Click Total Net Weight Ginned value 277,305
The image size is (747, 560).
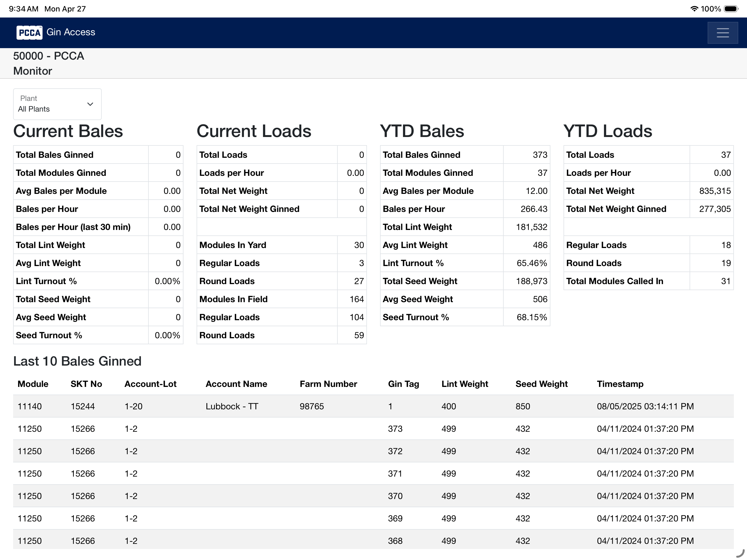tap(715, 209)
